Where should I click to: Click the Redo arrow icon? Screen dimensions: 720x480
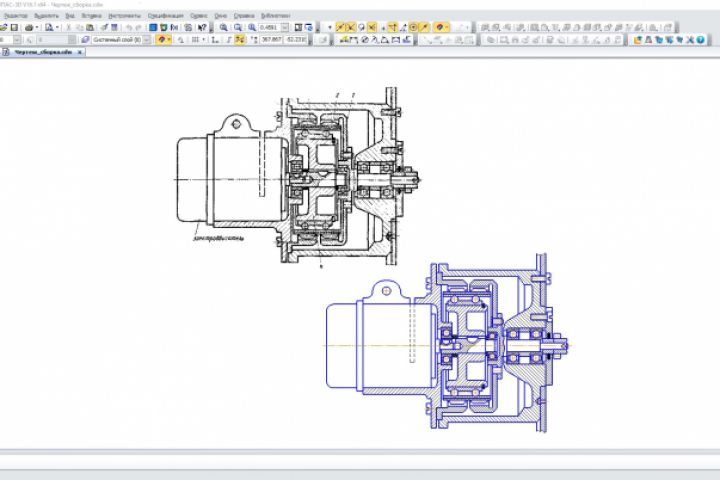[x=139, y=28]
